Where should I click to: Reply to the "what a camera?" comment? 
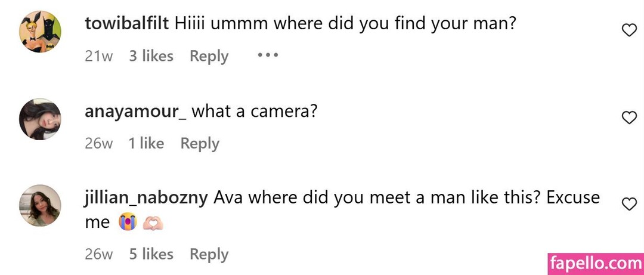(200, 143)
